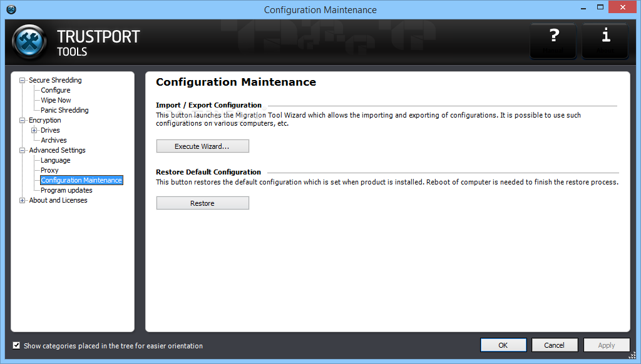Click the Import / Export Configuration heading
This screenshot has width=641, height=364.
point(208,105)
